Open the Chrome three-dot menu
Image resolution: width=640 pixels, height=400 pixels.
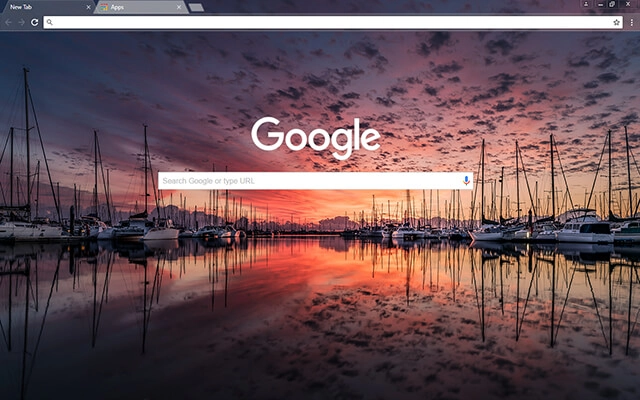[632, 22]
